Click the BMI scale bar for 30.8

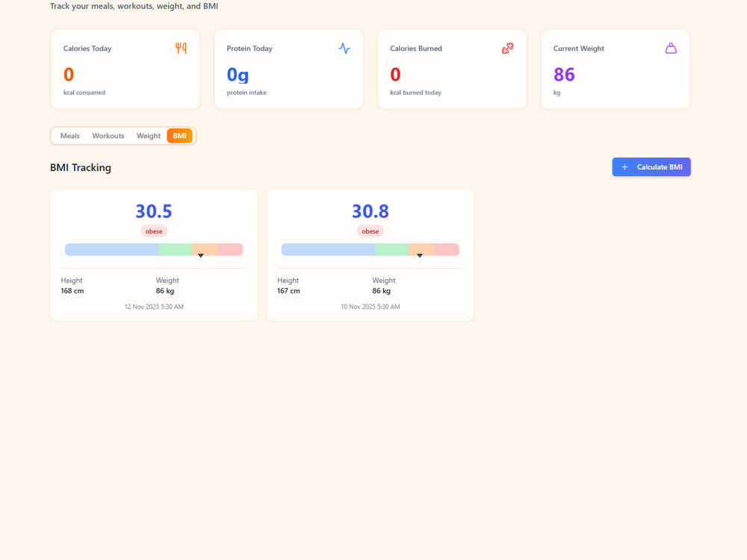(371, 249)
